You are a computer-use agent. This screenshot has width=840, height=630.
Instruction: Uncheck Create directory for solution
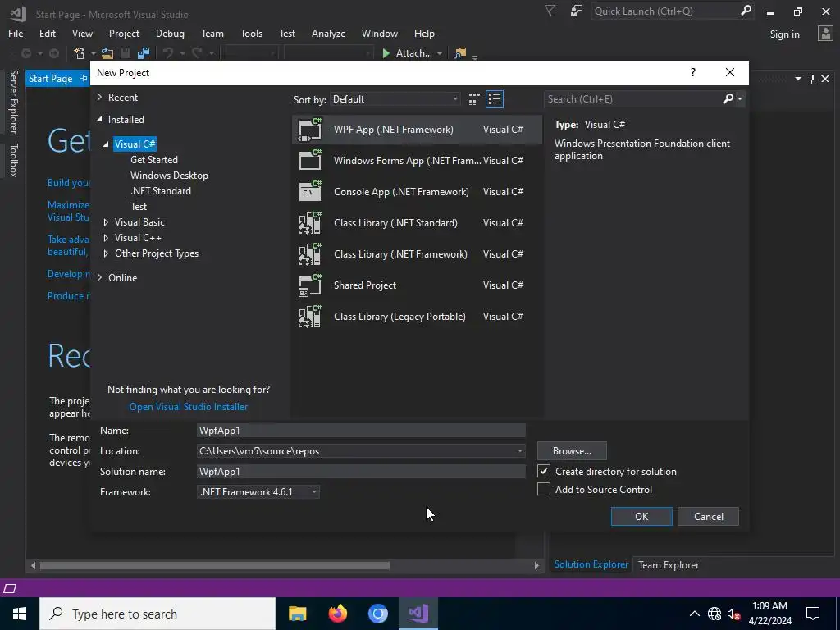pyautogui.click(x=544, y=471)
